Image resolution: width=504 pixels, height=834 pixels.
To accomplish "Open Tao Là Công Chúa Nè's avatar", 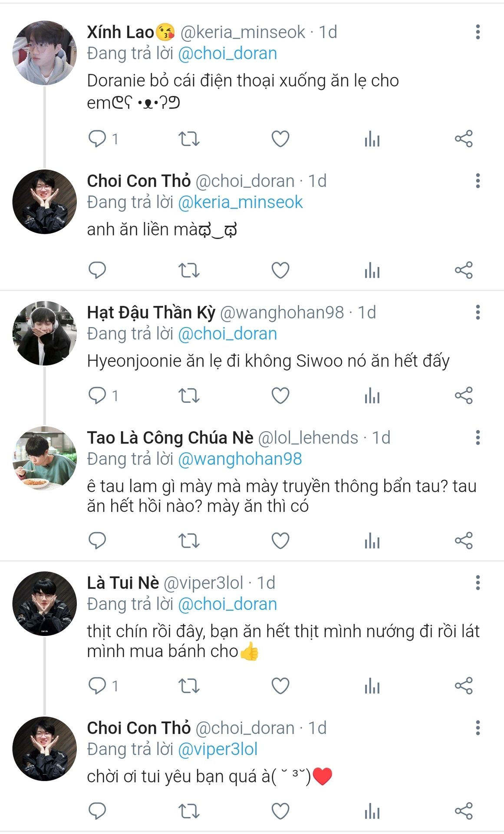I will point(44,458).
